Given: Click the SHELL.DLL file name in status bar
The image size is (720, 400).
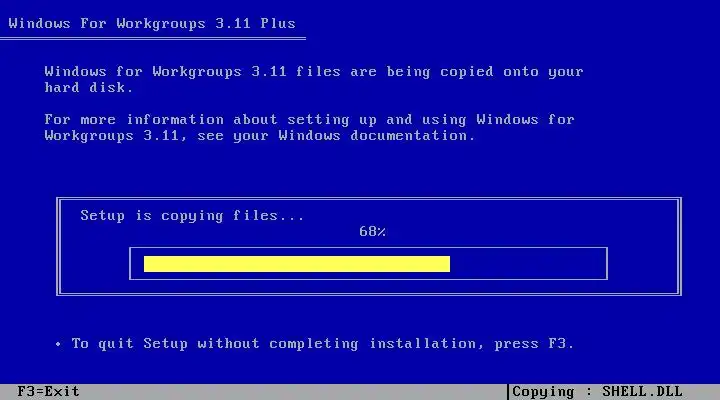Looking at the screenshot, I should coord(642,392).
